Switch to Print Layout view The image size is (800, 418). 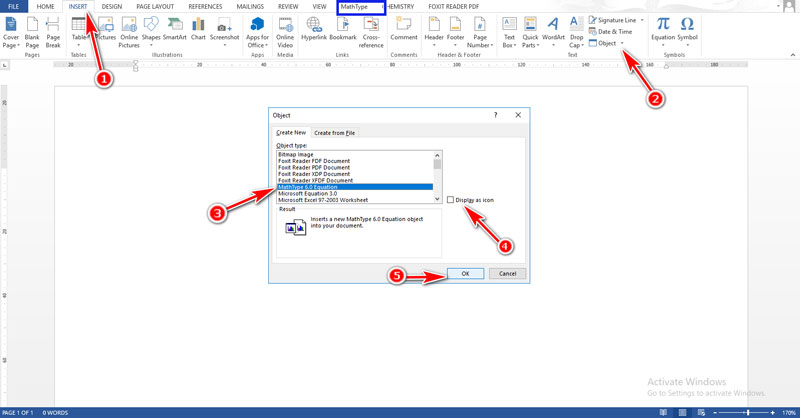(x=682, y=412)
